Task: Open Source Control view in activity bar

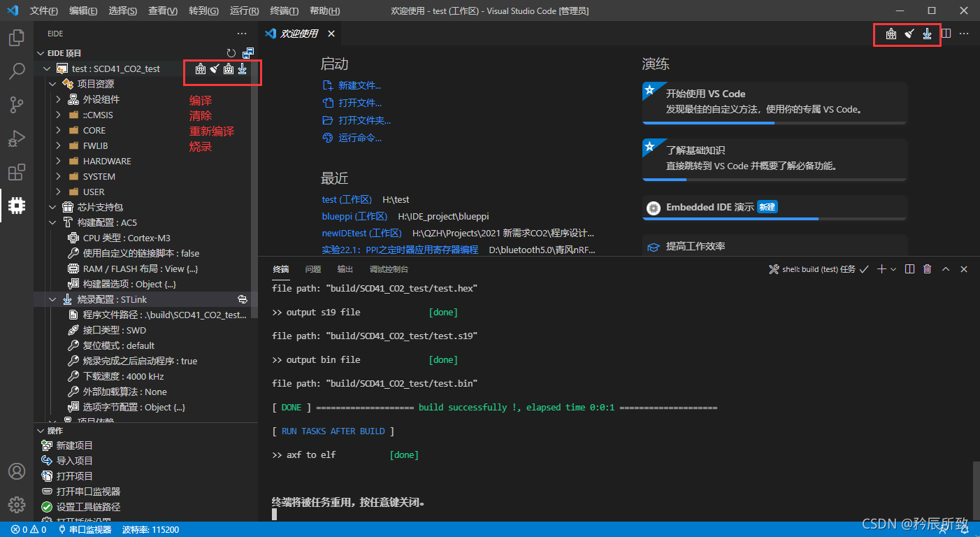Action: (x=17, y=104)
